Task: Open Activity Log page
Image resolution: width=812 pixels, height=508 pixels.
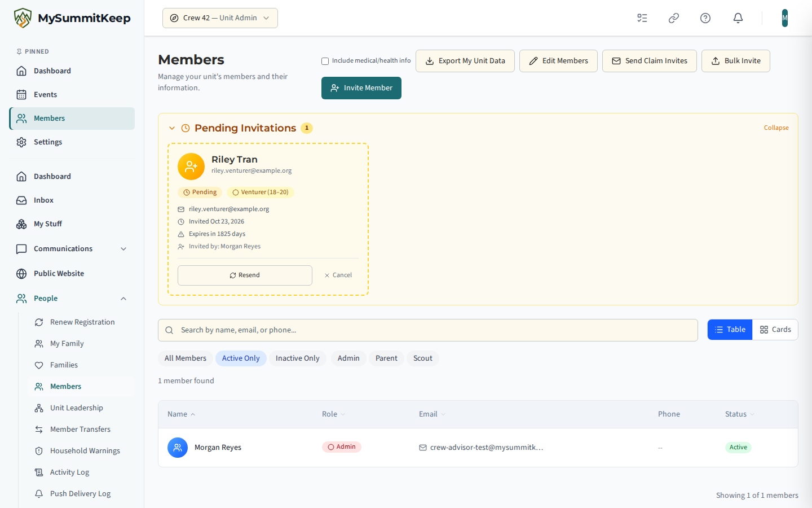Action: coord(81,472)
